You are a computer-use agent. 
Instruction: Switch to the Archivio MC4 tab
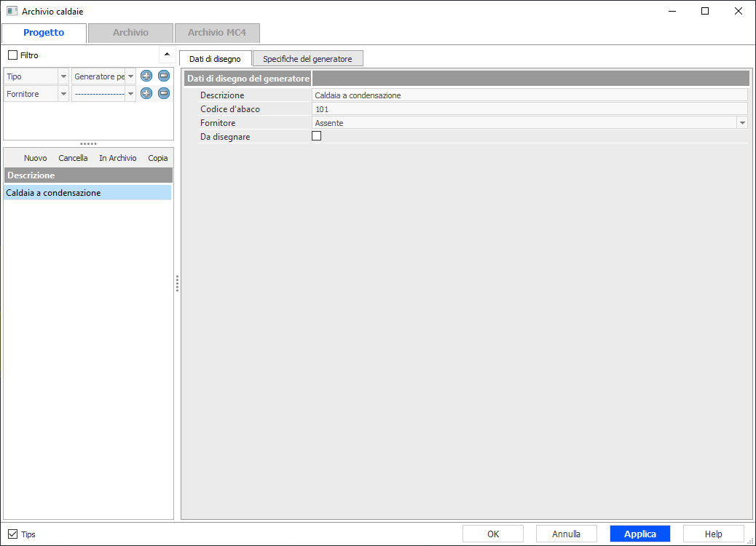click(x=217, y=33)
